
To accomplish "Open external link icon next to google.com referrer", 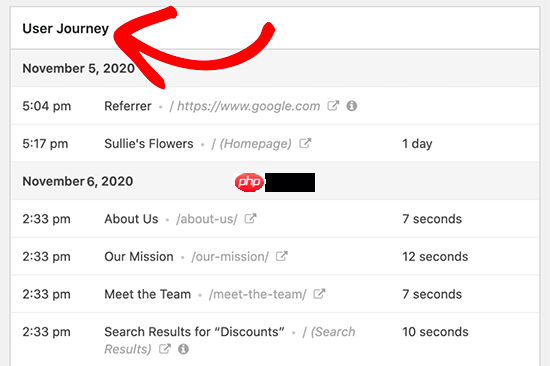I will tap(333, 106).
